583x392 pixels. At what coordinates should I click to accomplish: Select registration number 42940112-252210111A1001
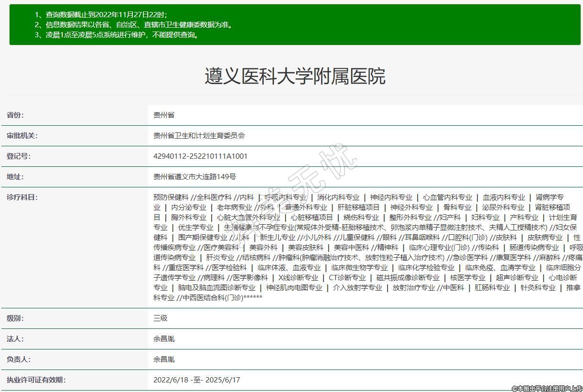200,156
